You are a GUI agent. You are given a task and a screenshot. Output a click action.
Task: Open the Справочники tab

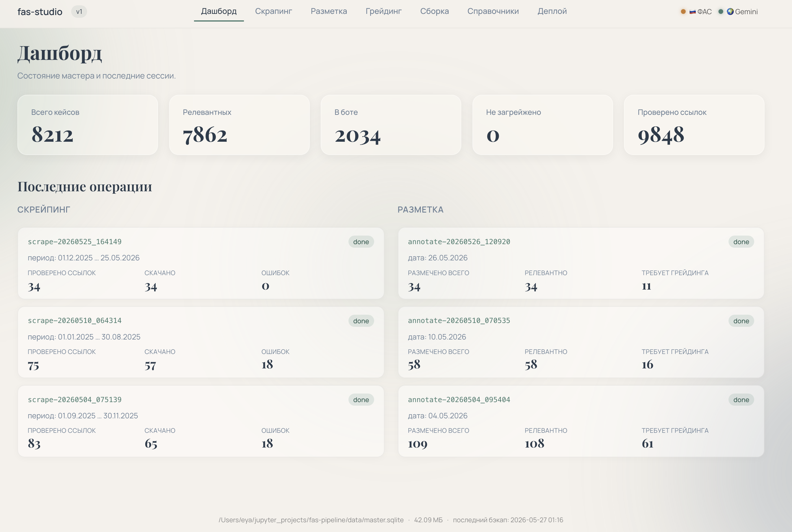click(493, 11)
